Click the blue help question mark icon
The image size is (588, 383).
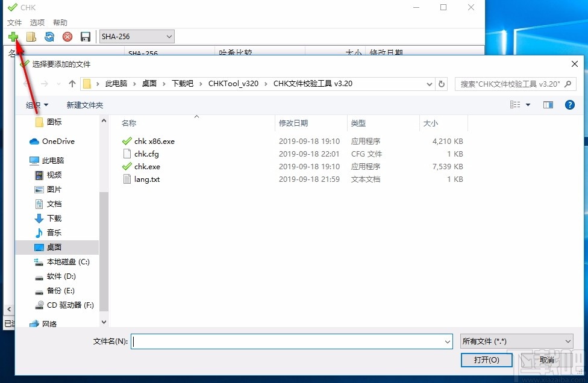(x=570, y=105)
